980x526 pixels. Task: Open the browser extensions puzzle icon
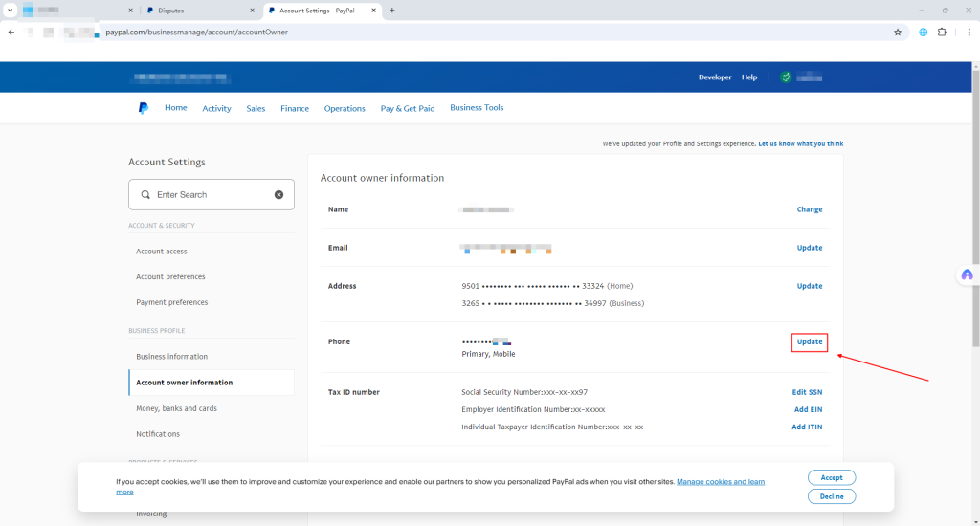pos(942,32)
